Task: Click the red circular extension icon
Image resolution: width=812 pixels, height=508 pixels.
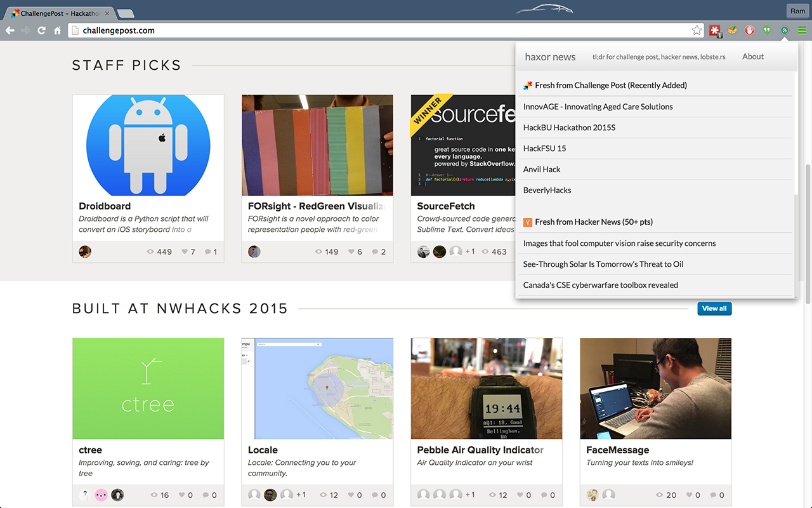Action: click(749, 30)
